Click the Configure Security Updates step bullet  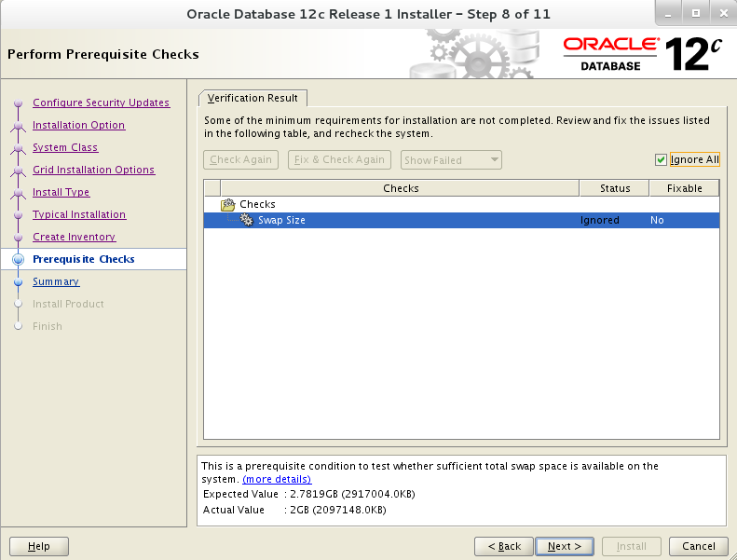pos(19,102)
